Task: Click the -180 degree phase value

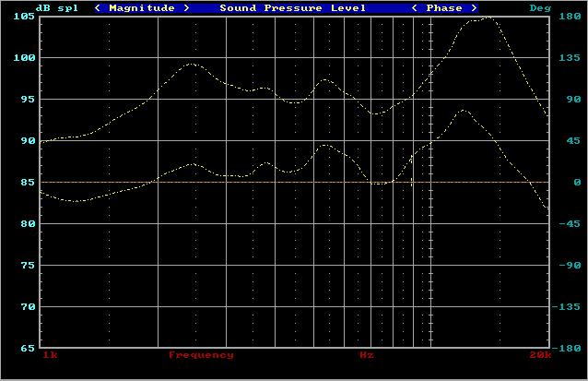Action: pos(566,349)
